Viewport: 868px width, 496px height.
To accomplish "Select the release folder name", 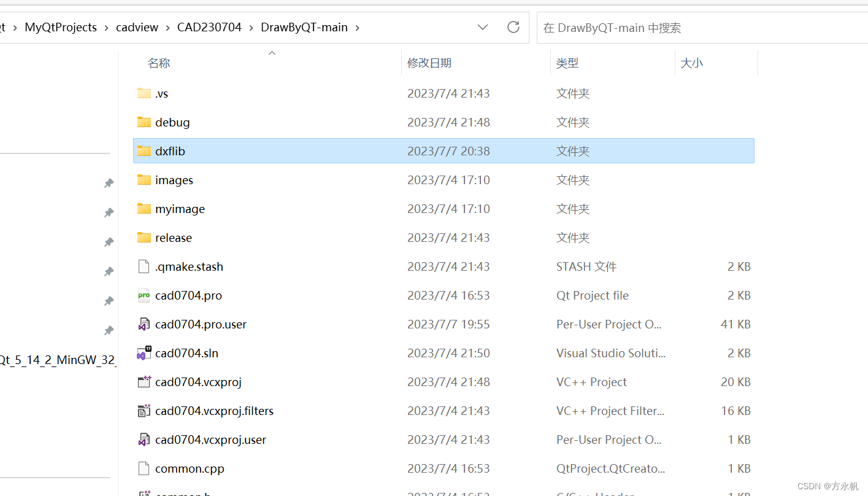I will tap(174, 238).
